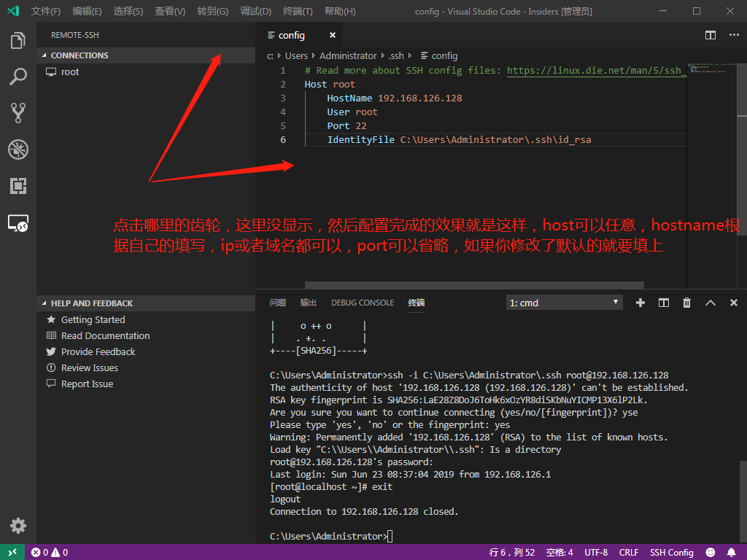This screenshot has height=560, width=747.
Task: Select the Remote Explorer icon
Action: pyautogui.click(x=18, y=223)
